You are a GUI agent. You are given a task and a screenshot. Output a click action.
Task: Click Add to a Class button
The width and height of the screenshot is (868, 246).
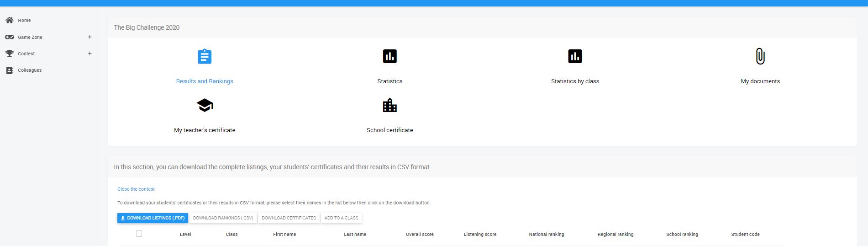341,218
